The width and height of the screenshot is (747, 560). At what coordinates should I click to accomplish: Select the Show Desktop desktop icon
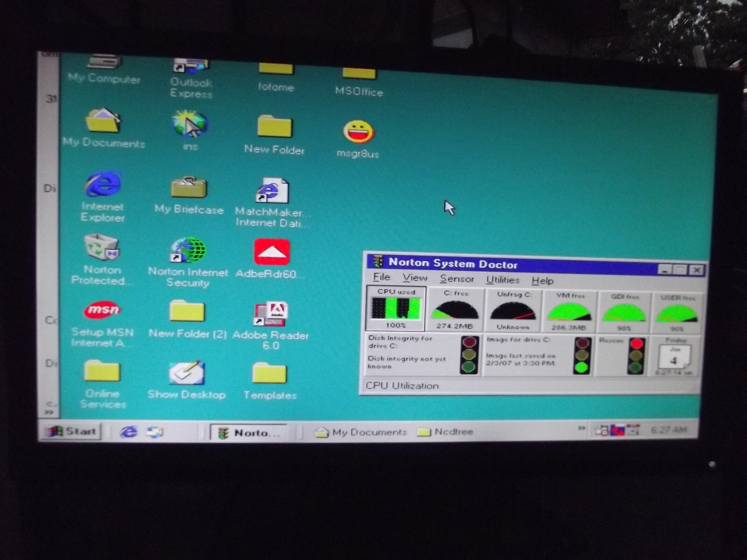[x=186, y=380]
